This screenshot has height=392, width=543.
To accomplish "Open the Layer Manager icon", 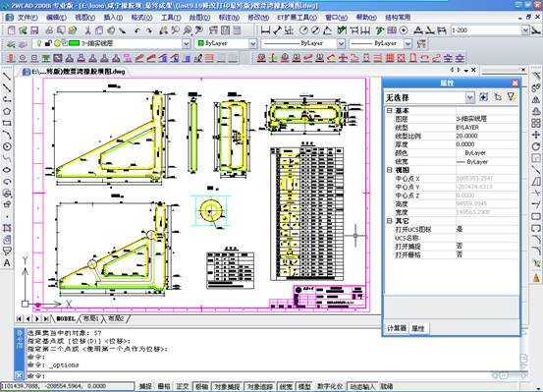I will point(11,44).
